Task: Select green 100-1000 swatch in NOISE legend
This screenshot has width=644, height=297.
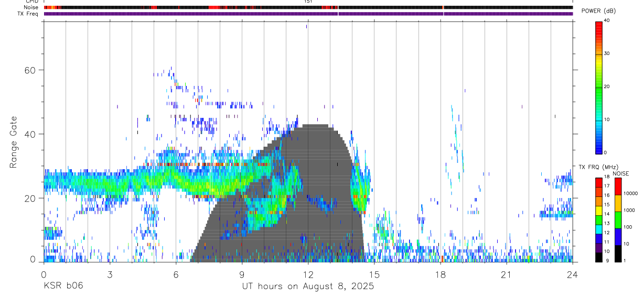Action: point(618,220)
